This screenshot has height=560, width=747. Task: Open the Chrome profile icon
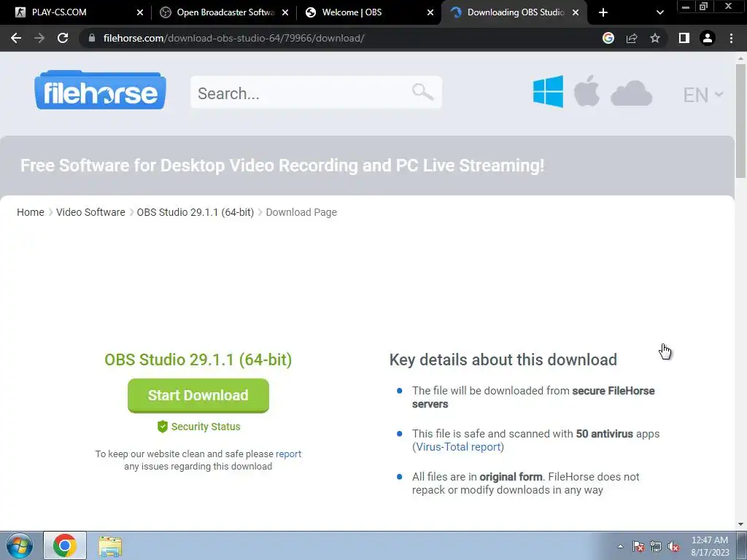[708, 38]
